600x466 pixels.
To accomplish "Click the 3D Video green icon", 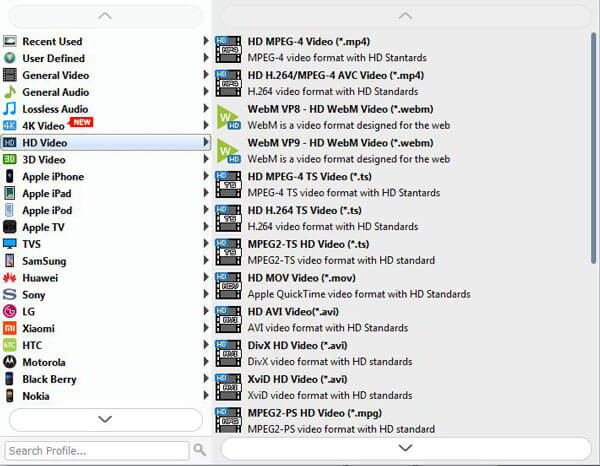I will (10, 159).
